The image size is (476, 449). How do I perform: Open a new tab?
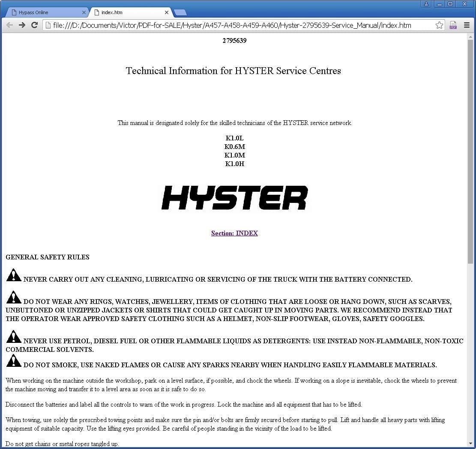[x=181, y=12]
